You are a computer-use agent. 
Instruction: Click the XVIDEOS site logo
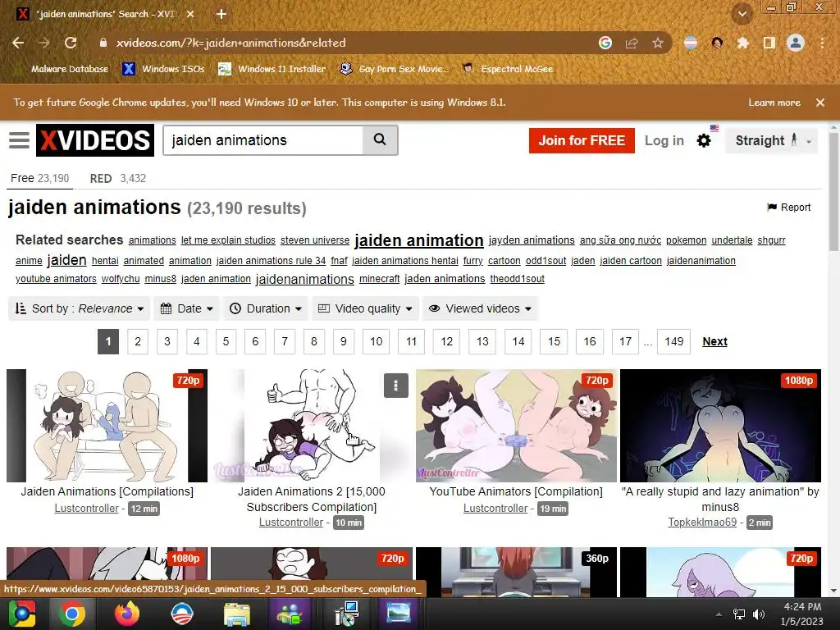(x=95, y=140)
